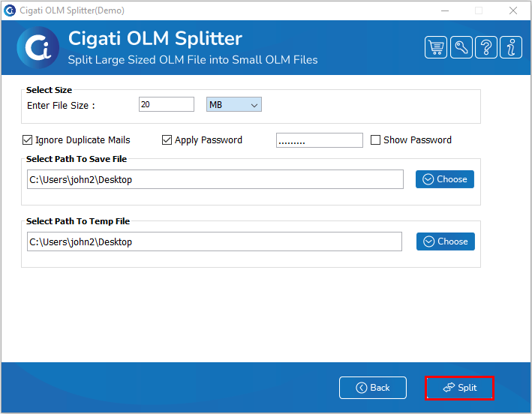
Task: Click the file size field showing 20
Action: (x=167, y=104)
